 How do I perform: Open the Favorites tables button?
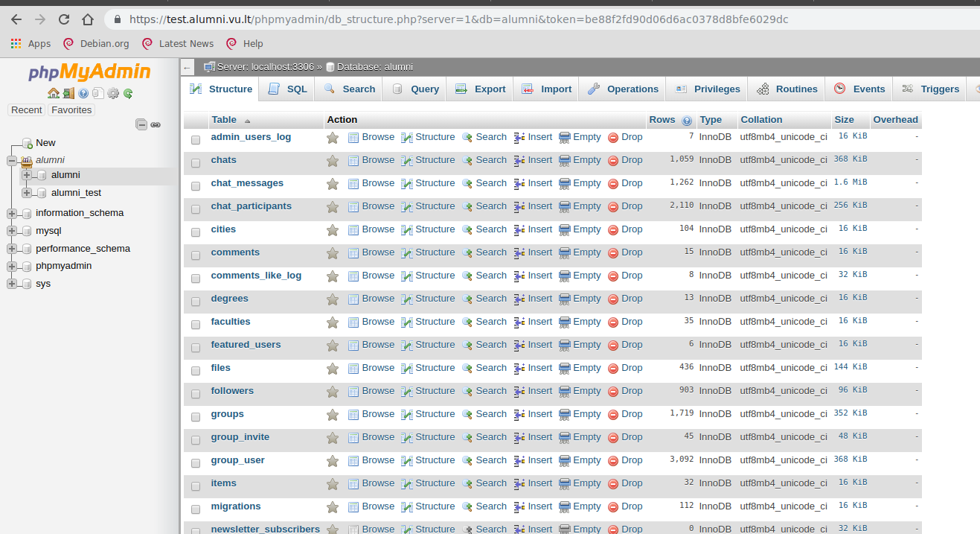(71, 110)
